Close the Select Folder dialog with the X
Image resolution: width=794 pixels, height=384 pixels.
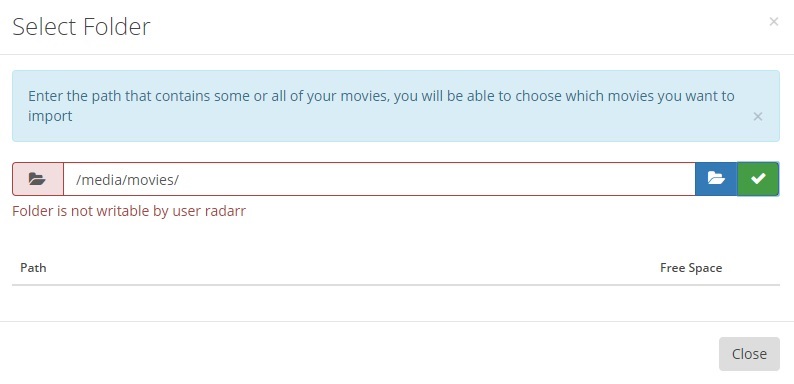click(773, 22)
